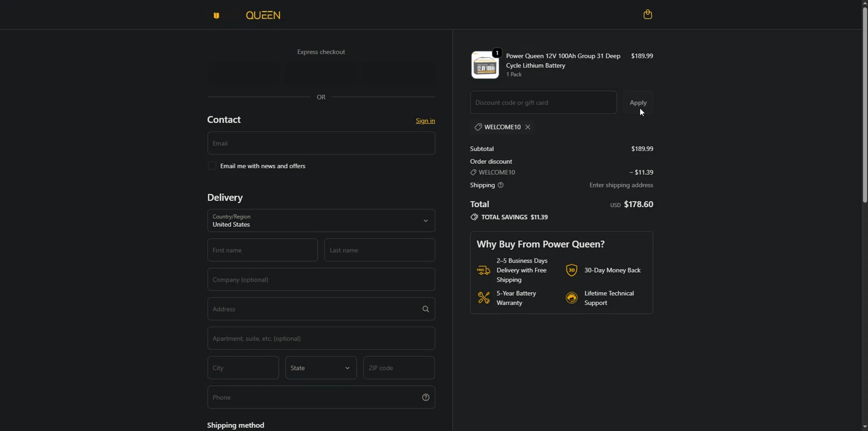The image size is (868, 431).
Task: Click the Express checkout label
Action: pos(321,52)
